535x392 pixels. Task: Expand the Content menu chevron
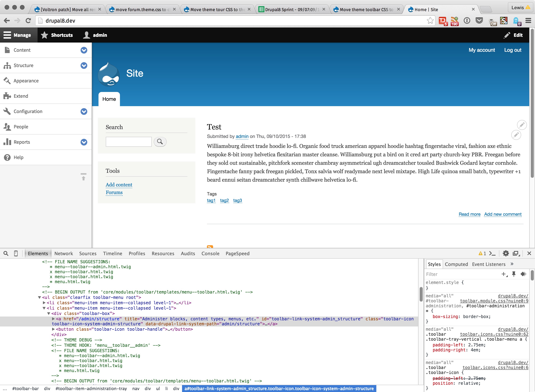(84, 50)
